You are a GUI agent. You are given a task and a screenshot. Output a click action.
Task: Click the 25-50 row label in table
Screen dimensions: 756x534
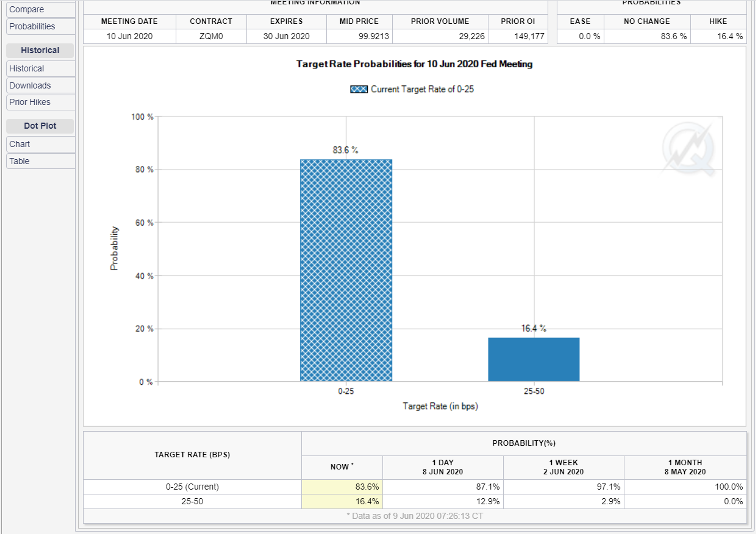click(192, 501)
